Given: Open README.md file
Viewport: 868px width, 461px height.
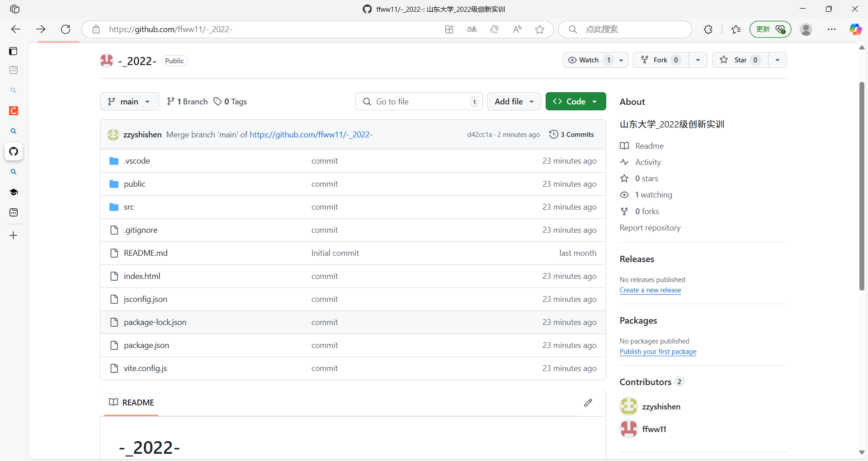Looking at the screenshot, I should point(146,253).
